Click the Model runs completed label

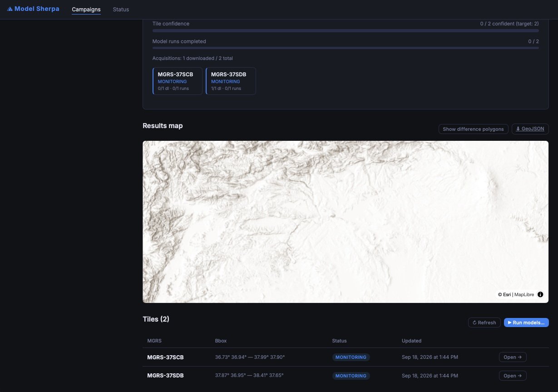point(179,41)
